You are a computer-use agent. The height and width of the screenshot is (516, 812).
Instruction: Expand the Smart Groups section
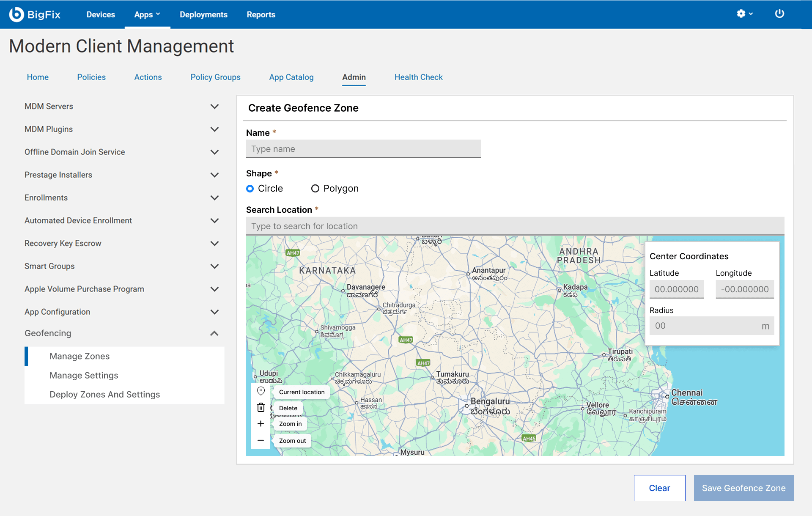(x=214, y=266)
